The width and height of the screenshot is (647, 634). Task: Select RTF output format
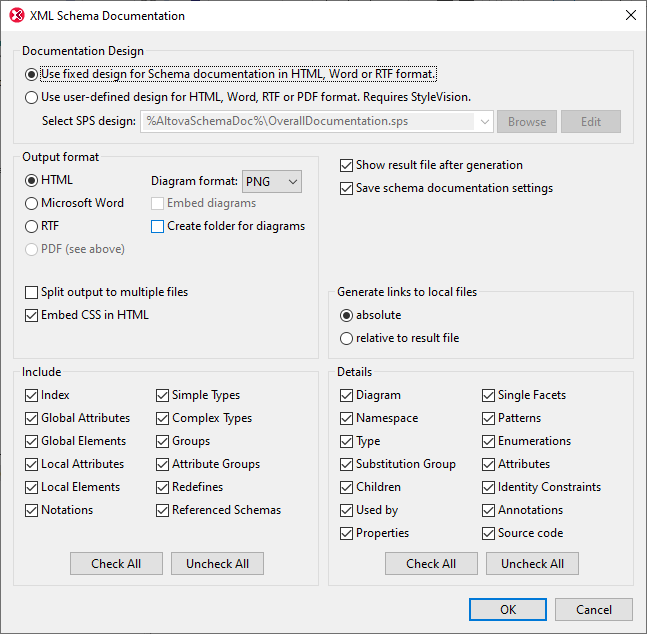32,226
